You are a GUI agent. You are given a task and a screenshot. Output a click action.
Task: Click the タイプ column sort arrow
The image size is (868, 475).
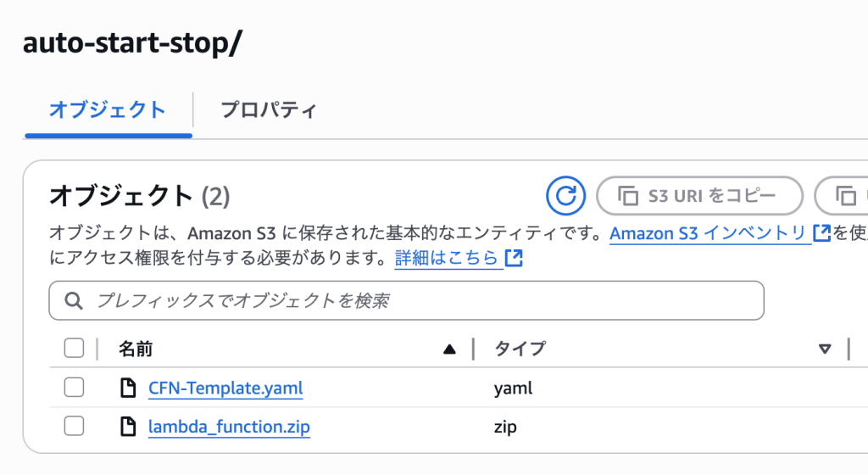pos(825,349)
